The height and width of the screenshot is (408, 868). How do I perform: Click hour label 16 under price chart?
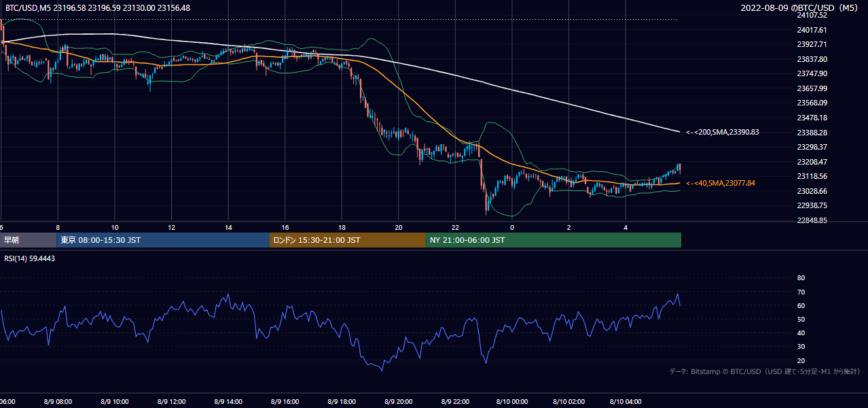(285, 227)
